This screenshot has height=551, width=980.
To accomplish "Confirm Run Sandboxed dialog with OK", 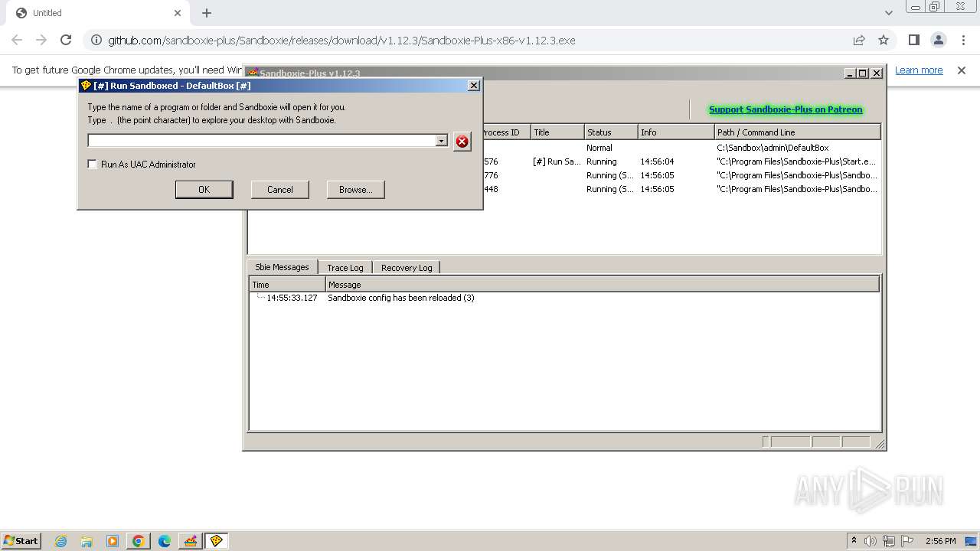I will tap(204, 190).
